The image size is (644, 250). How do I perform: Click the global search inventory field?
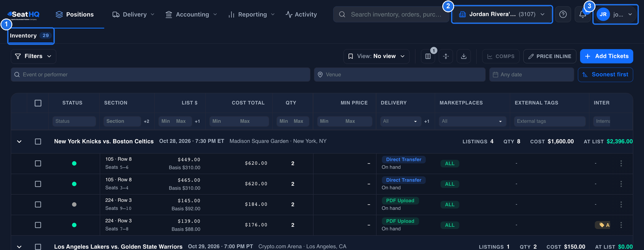(x=391, y=14)
